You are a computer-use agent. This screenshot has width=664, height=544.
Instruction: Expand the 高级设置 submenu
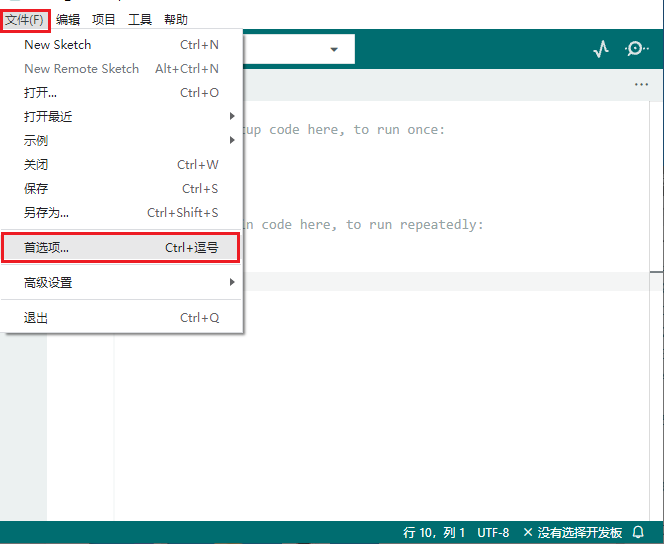click(x=122, y=282)
